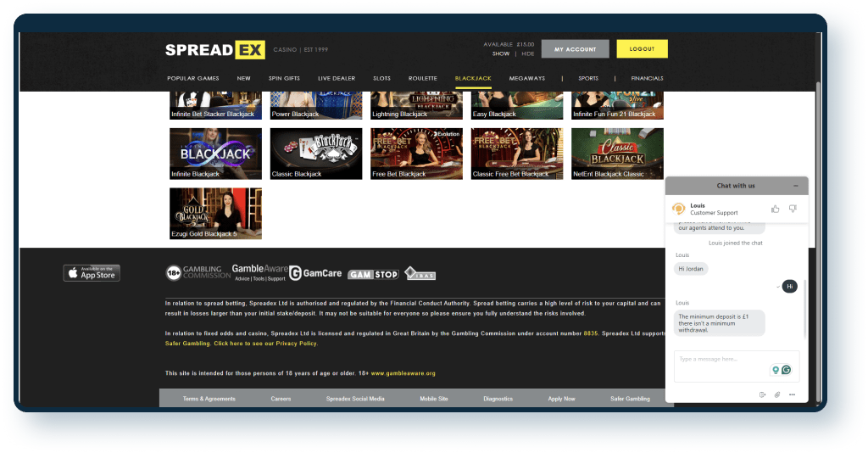This screenshot has height=453, width=868.
Task: Open NetEnt Blackjack Classic game
Action: (617, 154)
